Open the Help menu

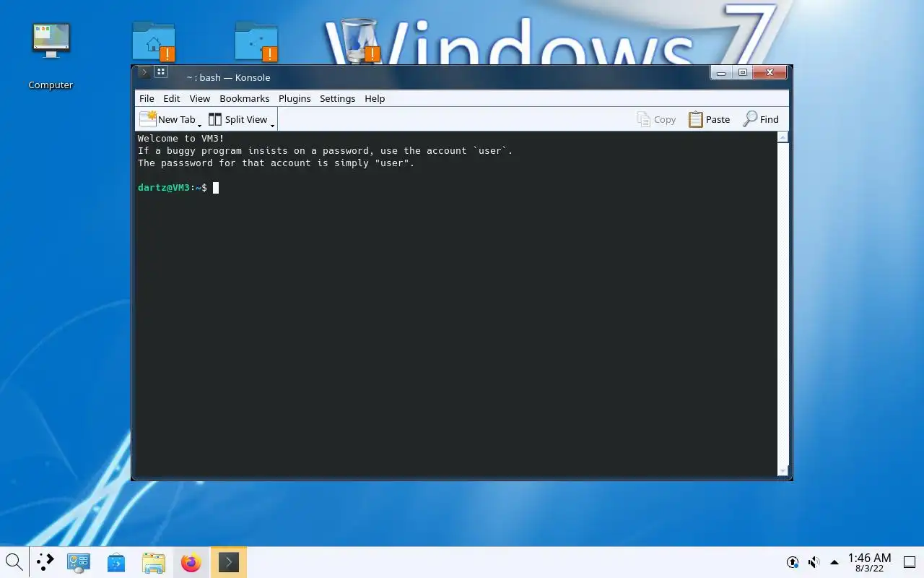point(375,98)
